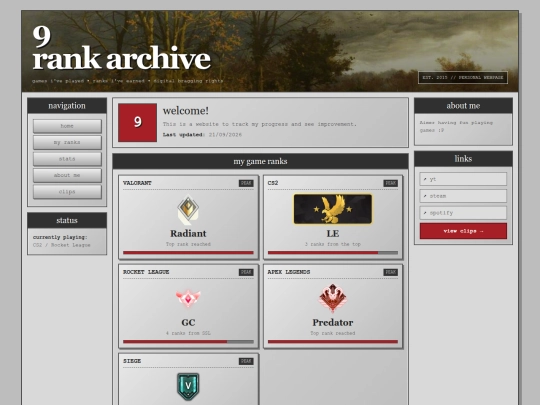Click the Apex Legends rank progress bar
Screen dimensions: 540x405
coord(333,342)
